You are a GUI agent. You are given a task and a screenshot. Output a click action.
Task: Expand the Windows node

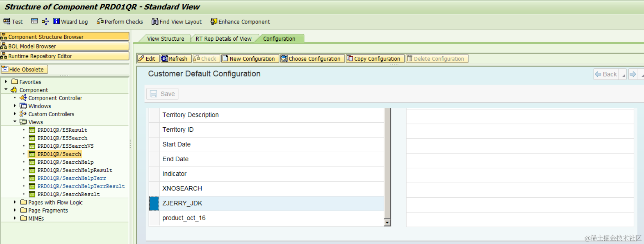(x=15, y=106)
